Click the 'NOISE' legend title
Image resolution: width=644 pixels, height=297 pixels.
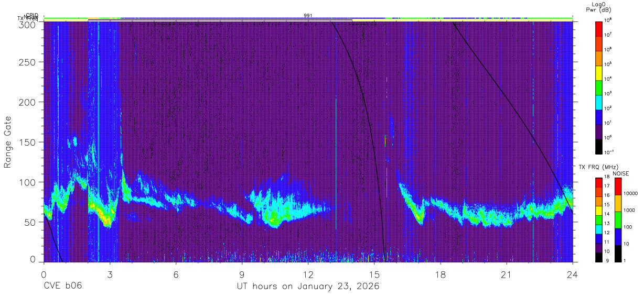click(x=620, y=173)
